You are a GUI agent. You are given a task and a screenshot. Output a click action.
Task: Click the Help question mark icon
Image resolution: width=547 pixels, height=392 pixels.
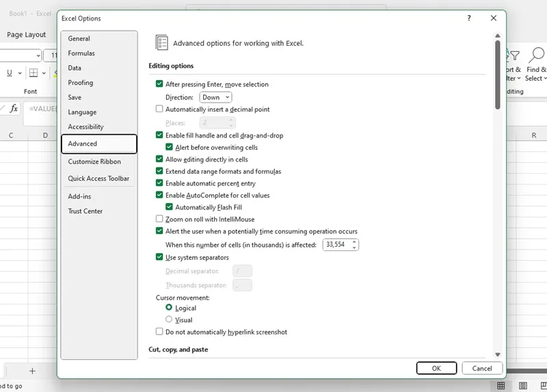[x=469, y=18]
